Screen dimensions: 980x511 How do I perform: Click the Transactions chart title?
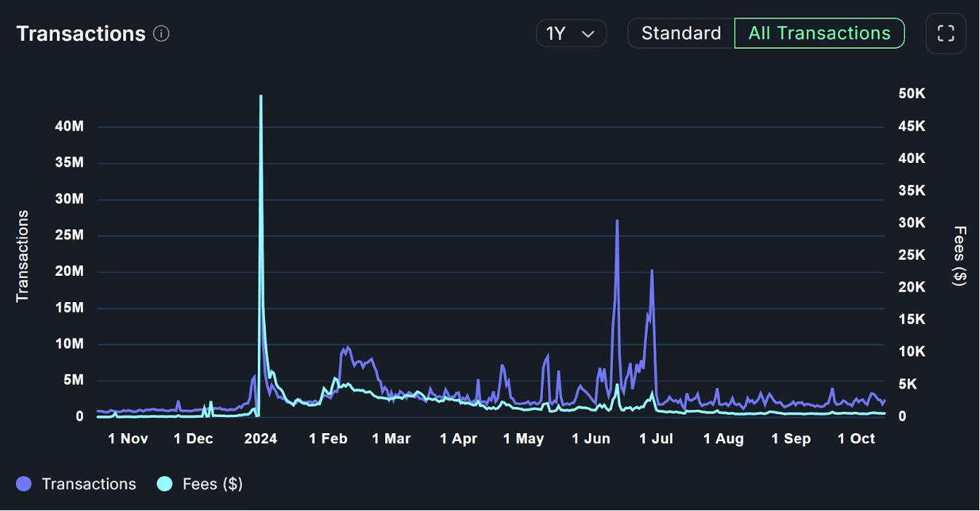[81, 33]
